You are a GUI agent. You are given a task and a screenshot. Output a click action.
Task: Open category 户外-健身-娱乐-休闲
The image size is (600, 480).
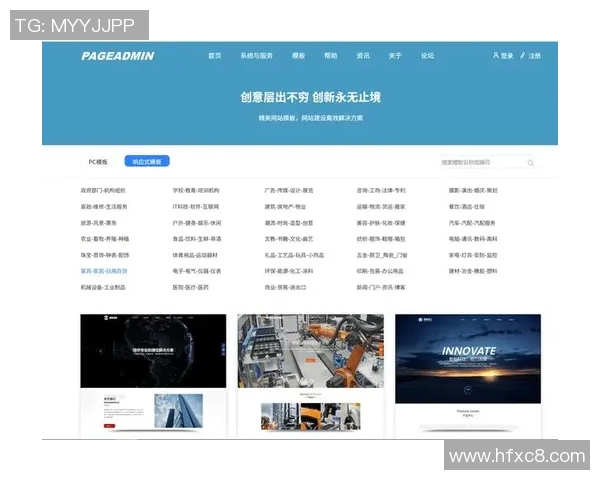click(197, 223)
